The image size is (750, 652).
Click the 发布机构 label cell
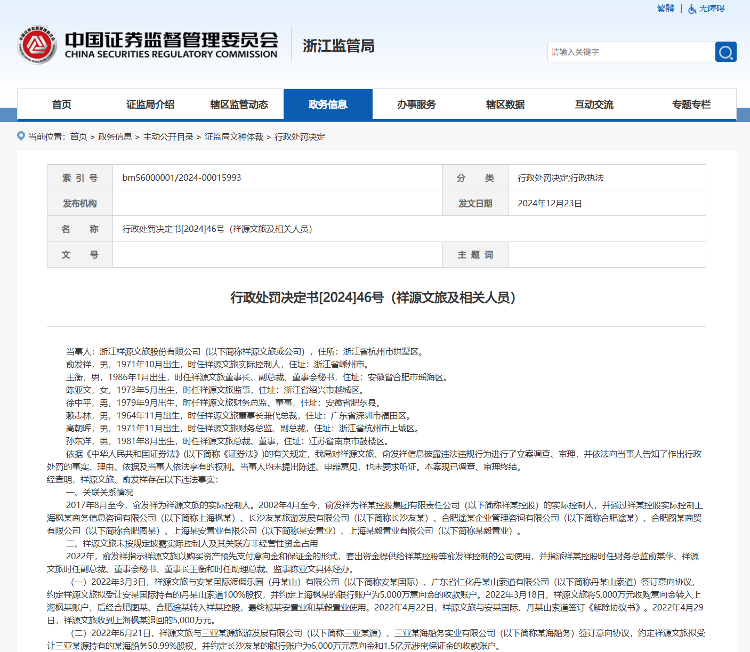[80, 203]
